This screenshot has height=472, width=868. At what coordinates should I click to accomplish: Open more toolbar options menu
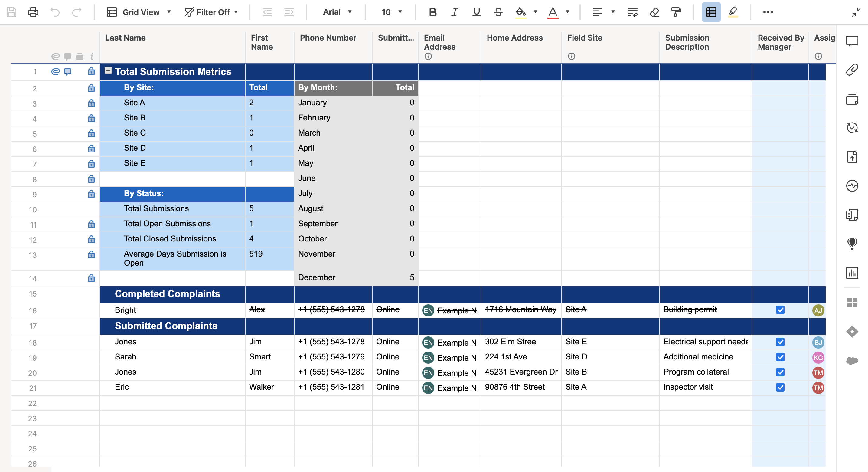(x=768, y=12)
